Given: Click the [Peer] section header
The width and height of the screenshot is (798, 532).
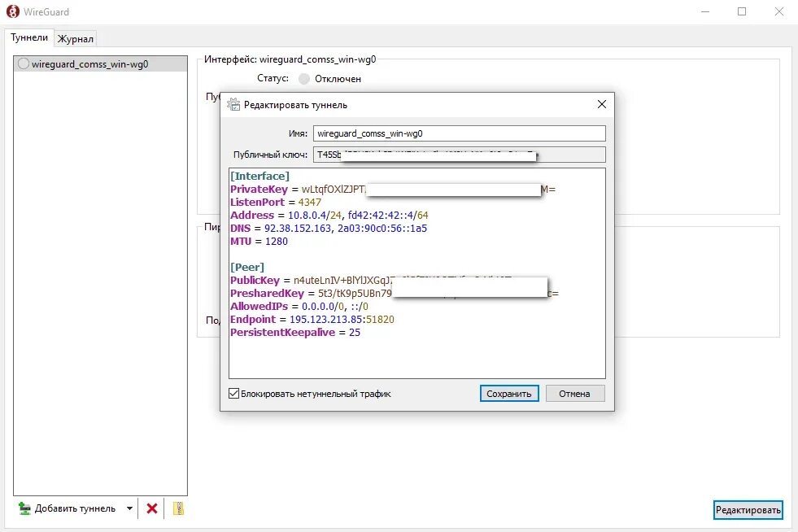Looking at the screenshot, I should (x=246, y=268).
